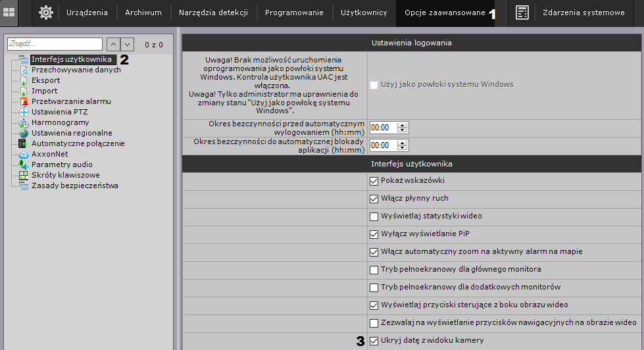The width and height of the screenshot is (644, 350).
Task: Decrease automatic logout inactivity time
Action: [403, 130]
